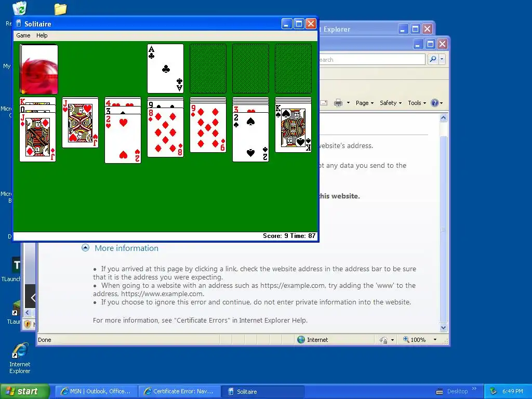
Task: Click the zoom magnifier in IE status bar
Action: [x=406, y=339]
